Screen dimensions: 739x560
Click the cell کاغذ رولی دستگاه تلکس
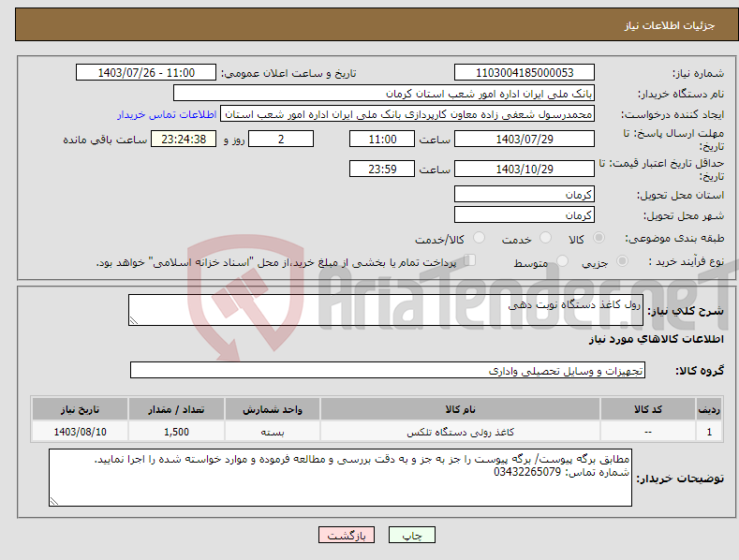tap(460, 432)
